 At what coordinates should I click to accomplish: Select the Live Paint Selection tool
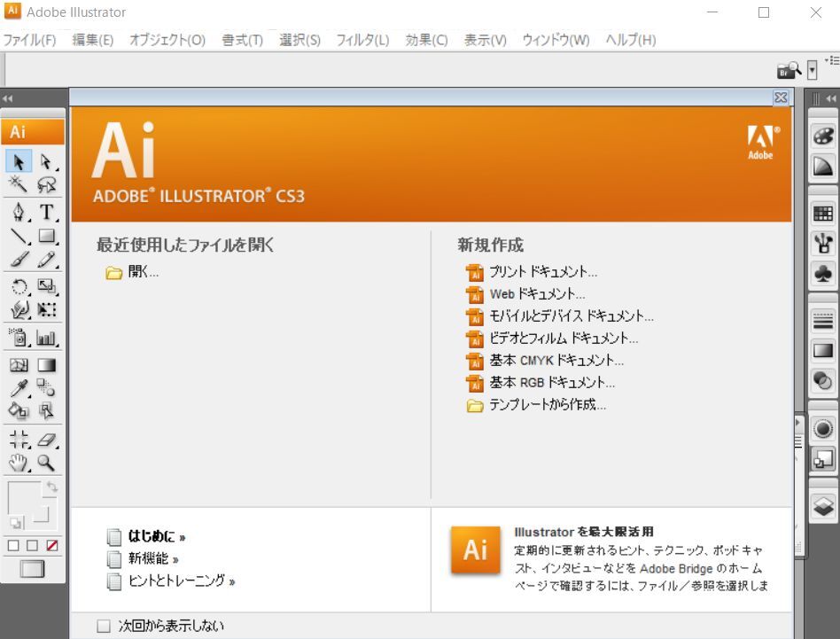click(x=47, y=411)
